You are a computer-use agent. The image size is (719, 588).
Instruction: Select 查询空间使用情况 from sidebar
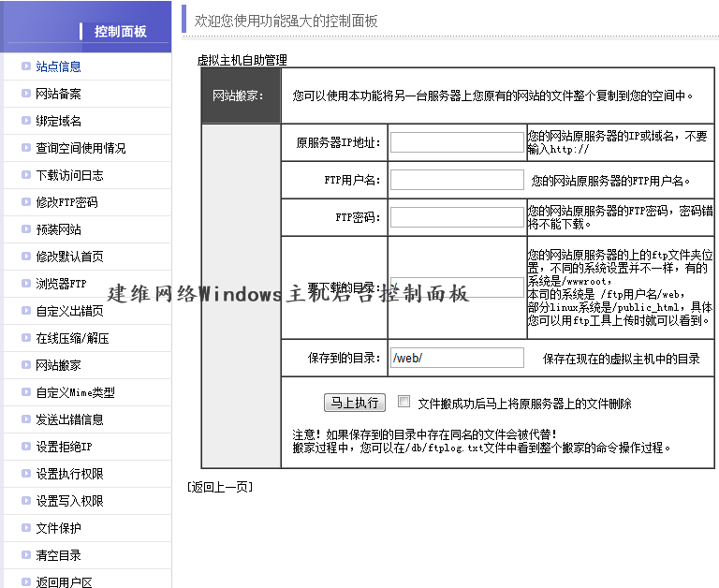(81, 148)
